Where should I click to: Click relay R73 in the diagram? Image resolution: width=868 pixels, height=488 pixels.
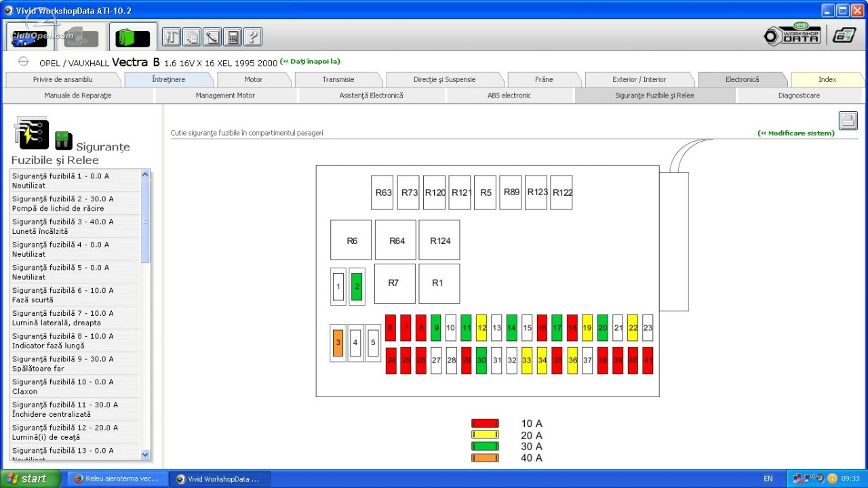[409, 192]
